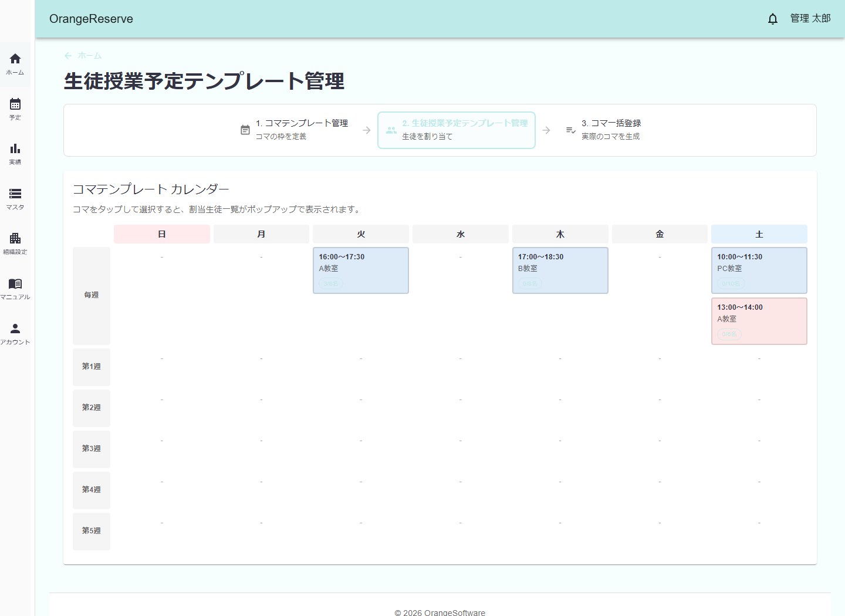
Task: Click the 日 Sunday column header
Action: pyautogui.click(x=162, y=234)
